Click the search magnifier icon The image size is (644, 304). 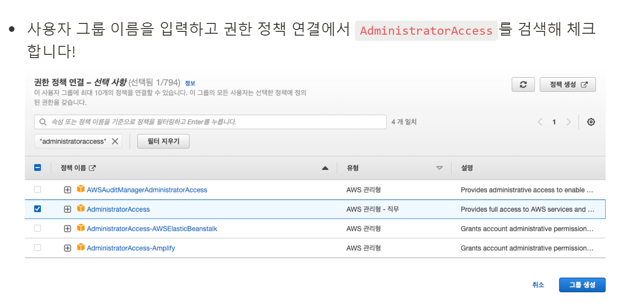[43, 122]
